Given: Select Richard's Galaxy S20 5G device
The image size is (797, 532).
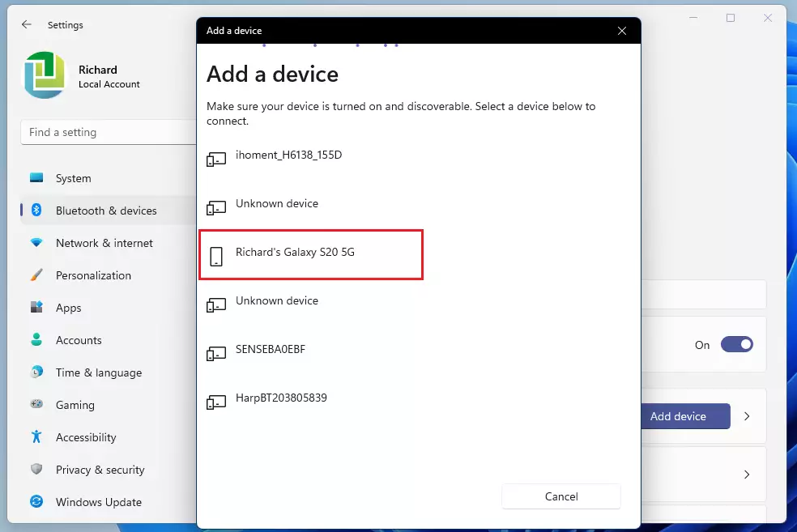Looking at the screenshot, I should click(x=311, y=254).
